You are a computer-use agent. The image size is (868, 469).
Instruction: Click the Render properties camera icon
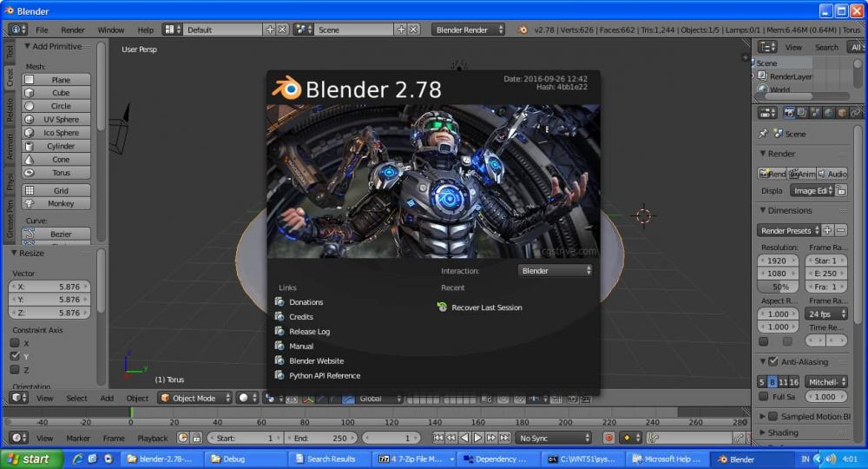click(789, 113)
